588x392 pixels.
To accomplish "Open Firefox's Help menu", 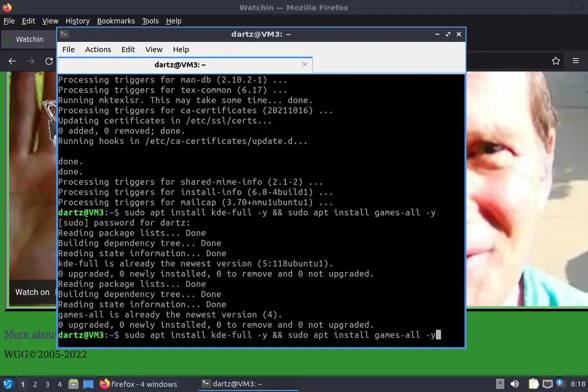I will tap(174, 21).
